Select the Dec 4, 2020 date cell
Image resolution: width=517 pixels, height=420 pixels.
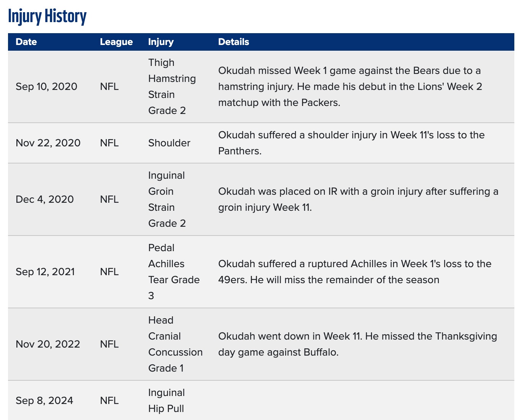pos(45,199)
